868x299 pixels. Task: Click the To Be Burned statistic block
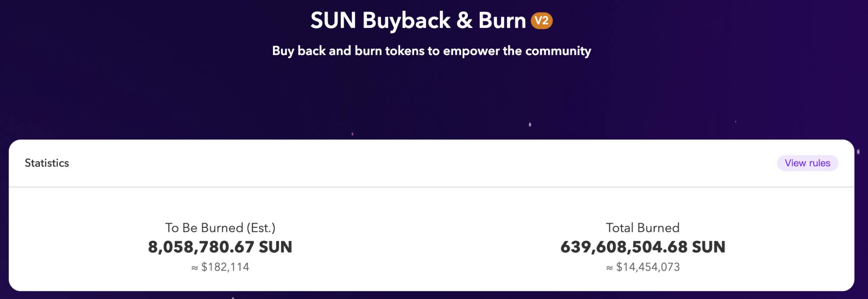(220, 247)
